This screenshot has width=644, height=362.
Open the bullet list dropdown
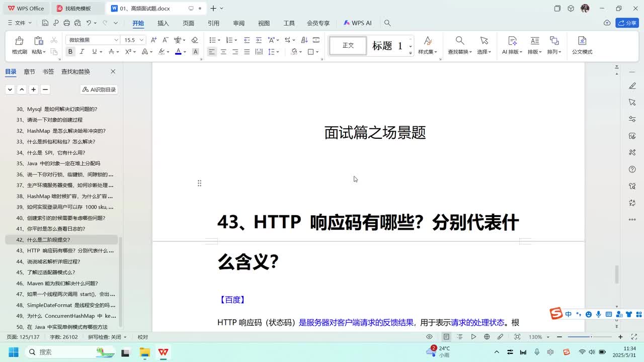click(218, 40)
